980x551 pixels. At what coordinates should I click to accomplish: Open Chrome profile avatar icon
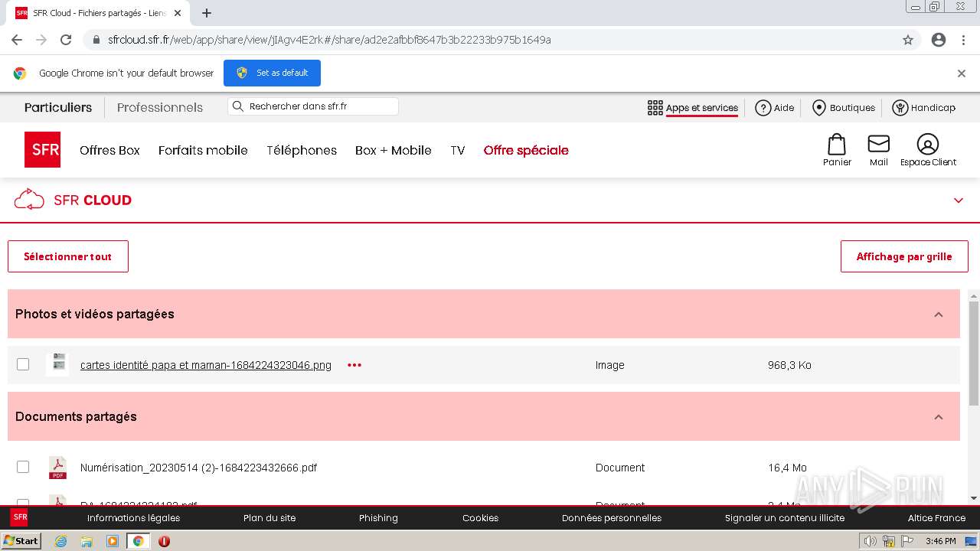pyautogui.click(x=939, y=40)
